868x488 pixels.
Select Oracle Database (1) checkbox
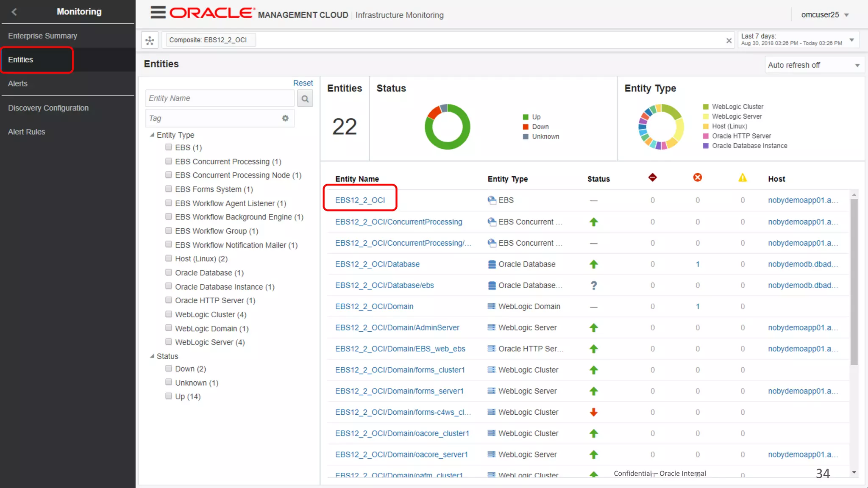169,272
